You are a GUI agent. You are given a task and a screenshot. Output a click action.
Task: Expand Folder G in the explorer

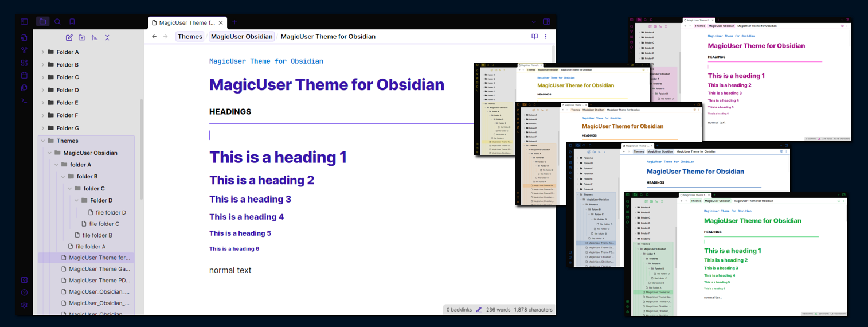coord(42,128)
